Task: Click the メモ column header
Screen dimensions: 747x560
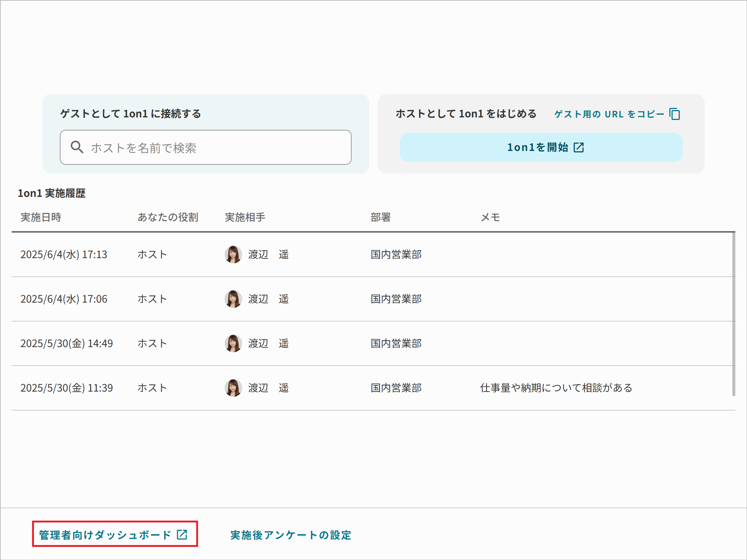Action: pos(490,217)
